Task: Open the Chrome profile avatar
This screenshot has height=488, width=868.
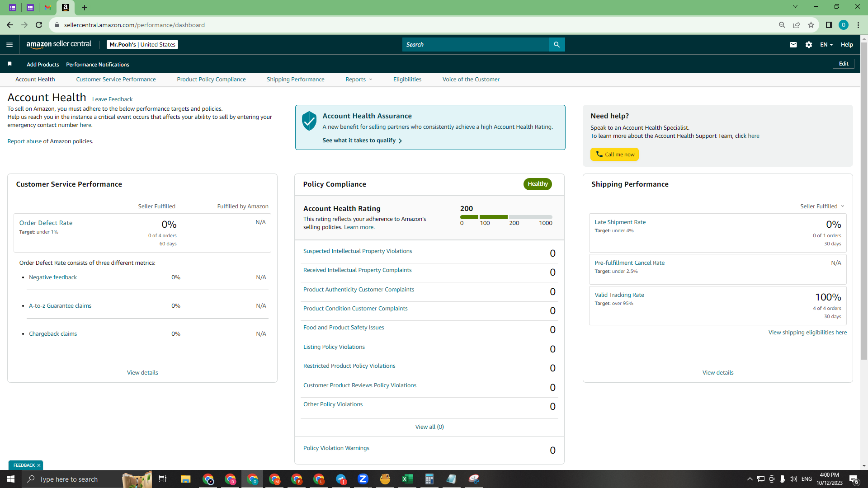Action: pos(843,25)
